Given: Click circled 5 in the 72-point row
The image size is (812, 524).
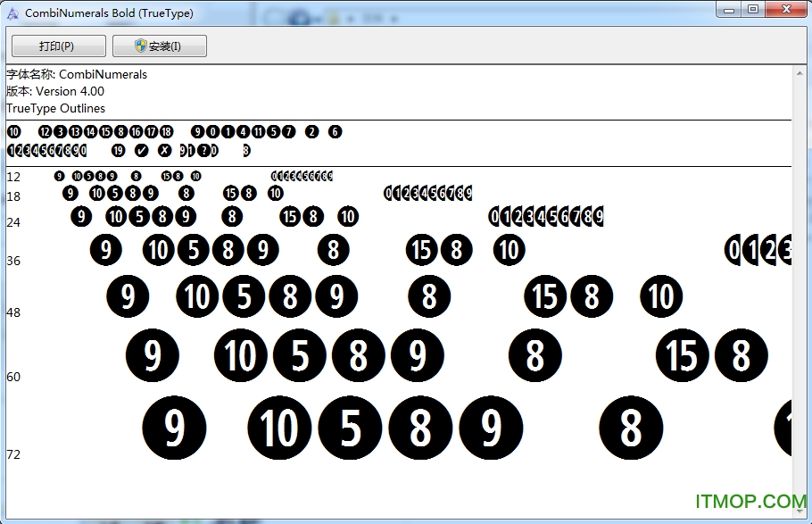Looking at the screenshot, I should (x=350, y=428).
